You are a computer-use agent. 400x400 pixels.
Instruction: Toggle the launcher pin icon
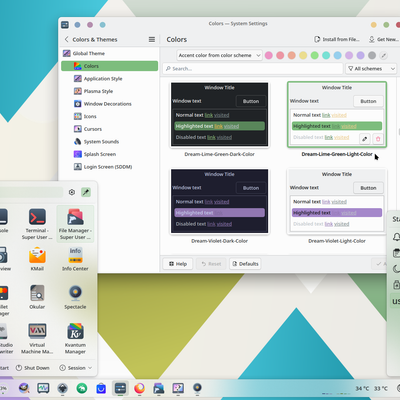click(86, 192)
